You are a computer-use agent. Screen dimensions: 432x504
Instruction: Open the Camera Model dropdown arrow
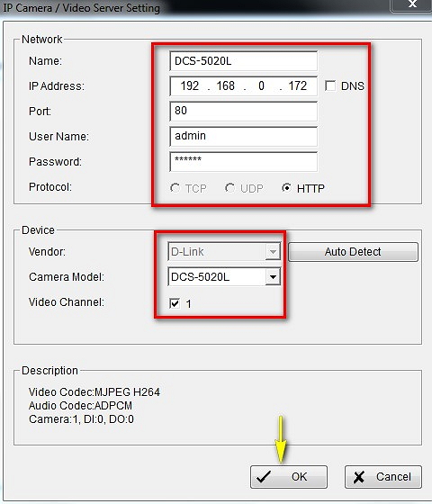pyautogui.click(x=273, y=277)
